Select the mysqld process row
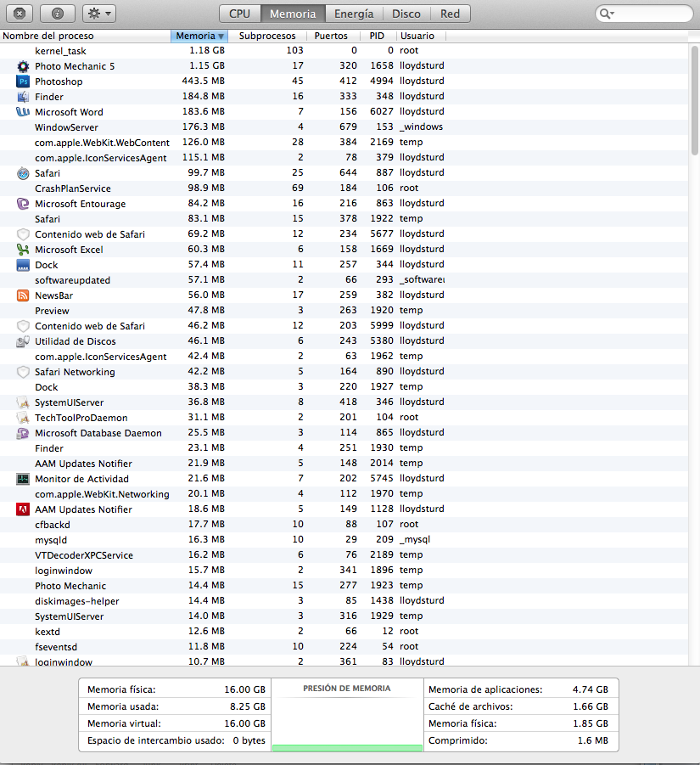 click(x=344, y=540)
